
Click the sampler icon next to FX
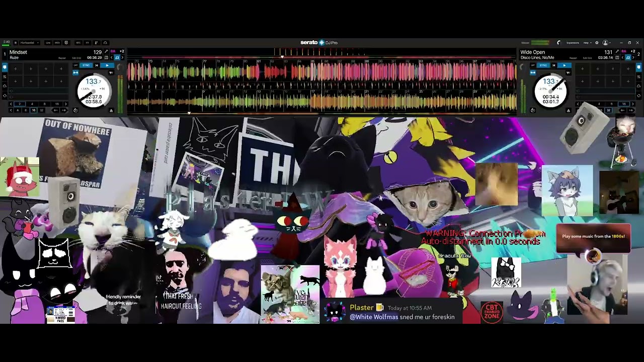tap(96, 43)
